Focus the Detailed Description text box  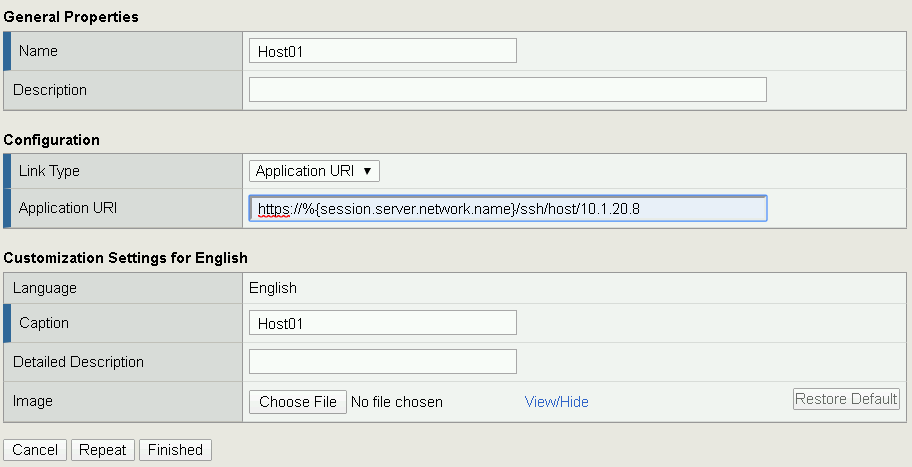click(x=383, y=362)
